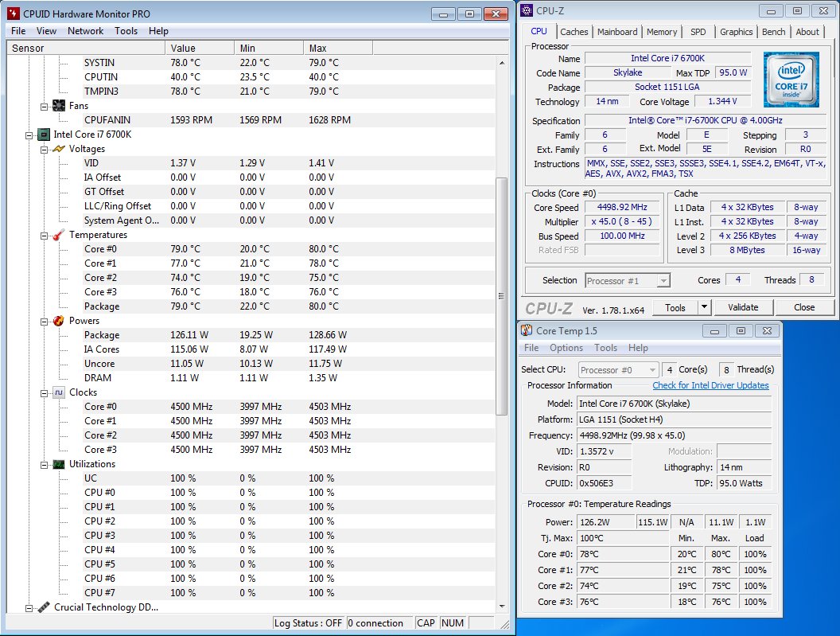
Task: Click the CPU-Z title bar icon
Action: (x=527, y=10)
